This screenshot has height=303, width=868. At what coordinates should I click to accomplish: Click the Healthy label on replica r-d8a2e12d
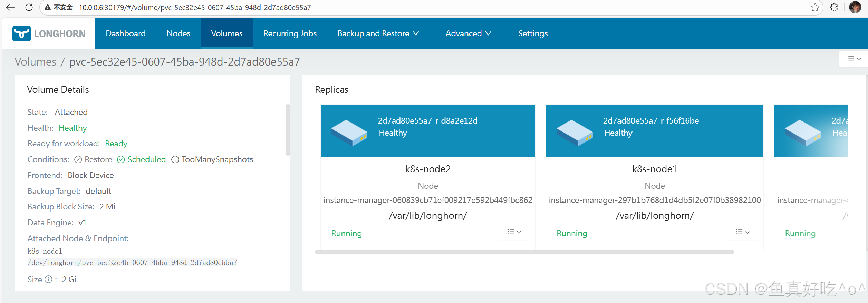(393, 133)
